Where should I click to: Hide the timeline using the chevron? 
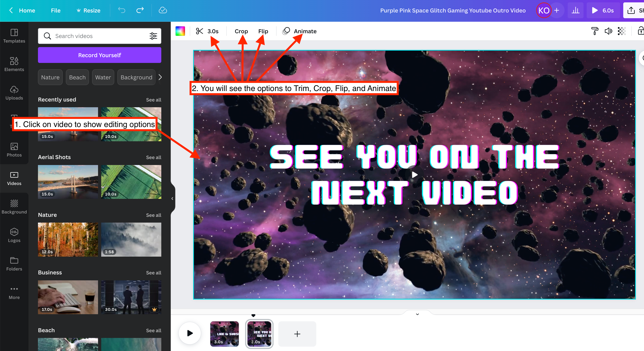(417, 314)
